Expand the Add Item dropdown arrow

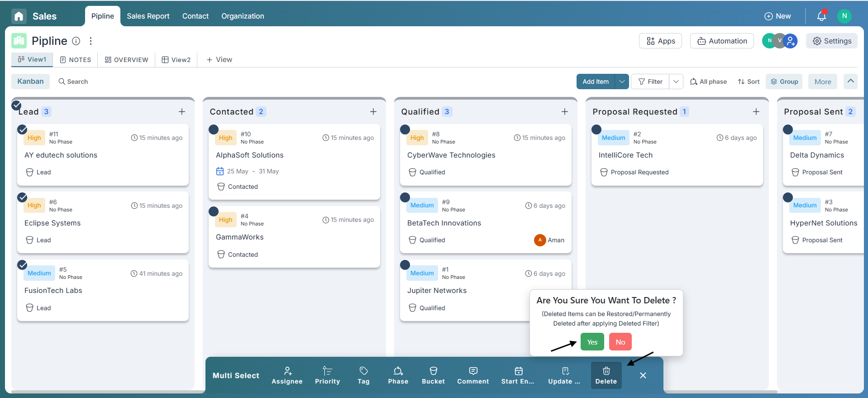click(x=622, y=82)
